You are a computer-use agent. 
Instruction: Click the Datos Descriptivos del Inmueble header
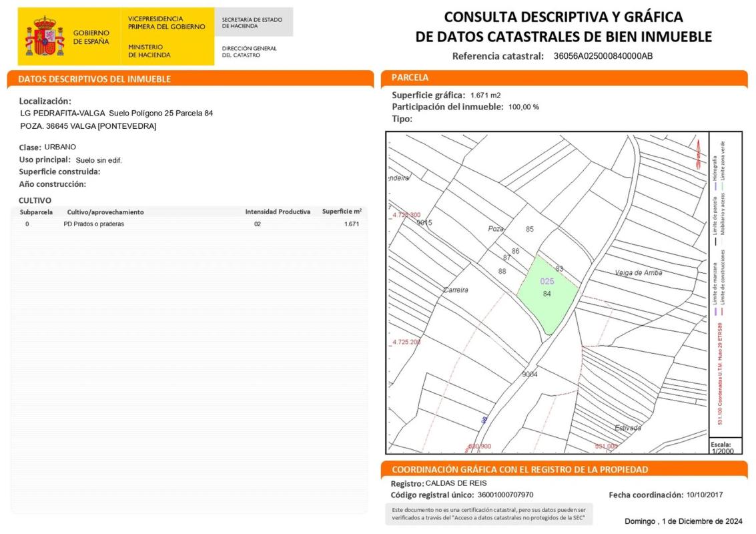(x=95, y=79)
